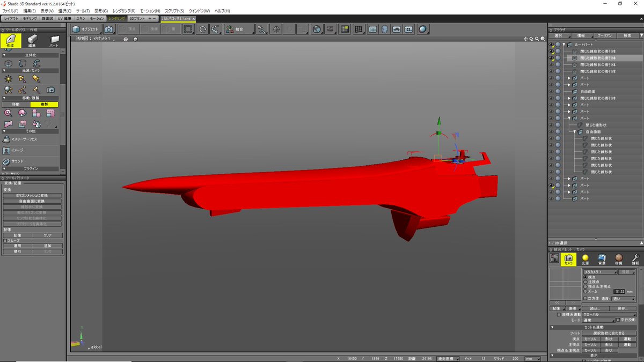
Task: Click the crosshair target toolbar icon
Action: click(277, 29)
